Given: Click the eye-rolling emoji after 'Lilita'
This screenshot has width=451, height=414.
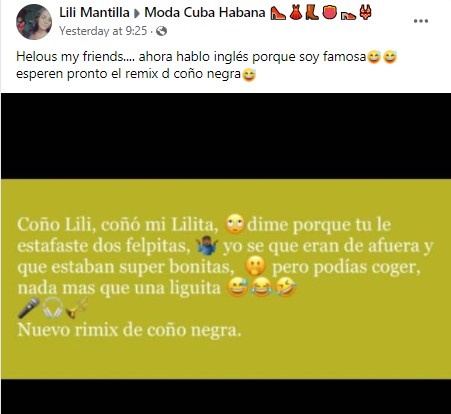Looking at the screenshot, I should pyautogui.click(x=235, y=224).
